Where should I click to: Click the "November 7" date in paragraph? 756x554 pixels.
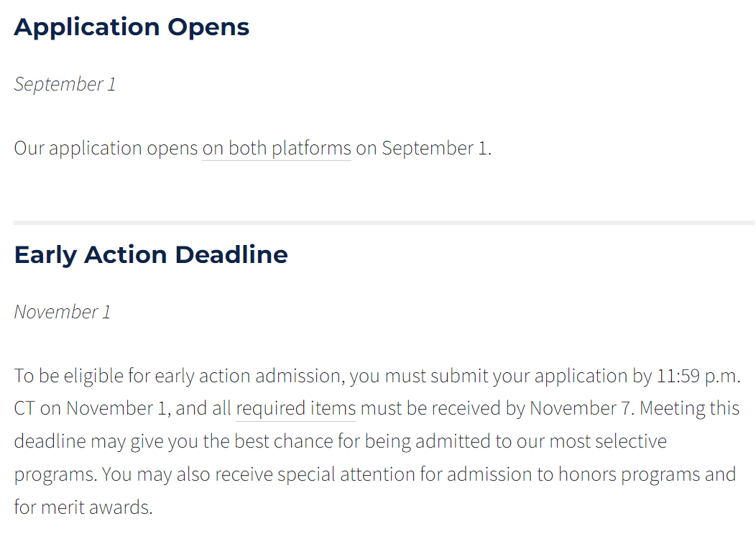click(583, 409)
